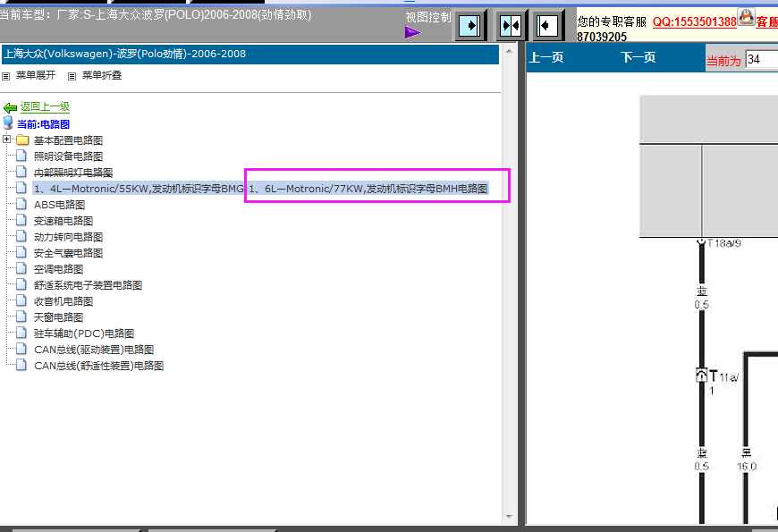Click the QQ penguin customer service icon

[746, 17]
